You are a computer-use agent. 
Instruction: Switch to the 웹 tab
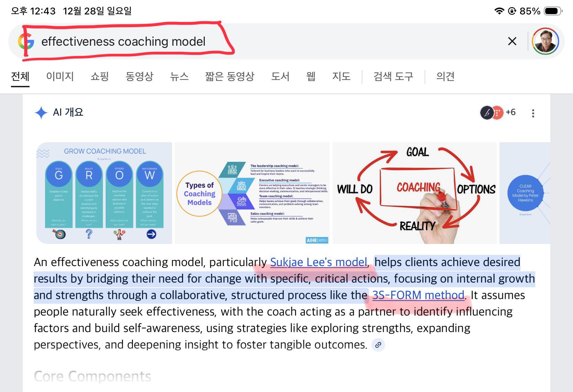click(x=311, y=76)
